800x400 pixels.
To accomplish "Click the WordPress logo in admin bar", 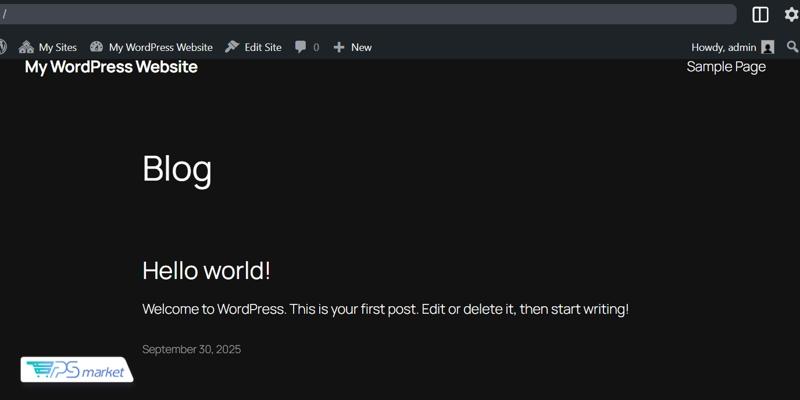I will (3, 47).
